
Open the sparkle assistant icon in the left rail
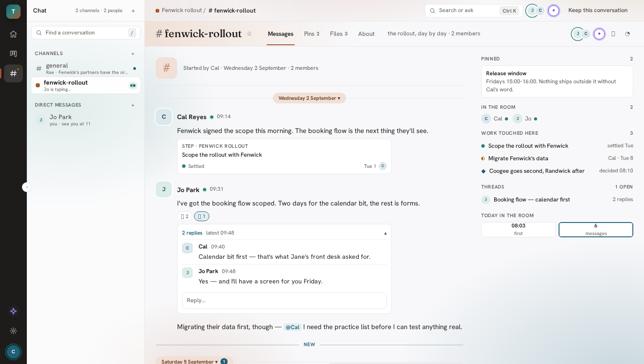(13, 311)
